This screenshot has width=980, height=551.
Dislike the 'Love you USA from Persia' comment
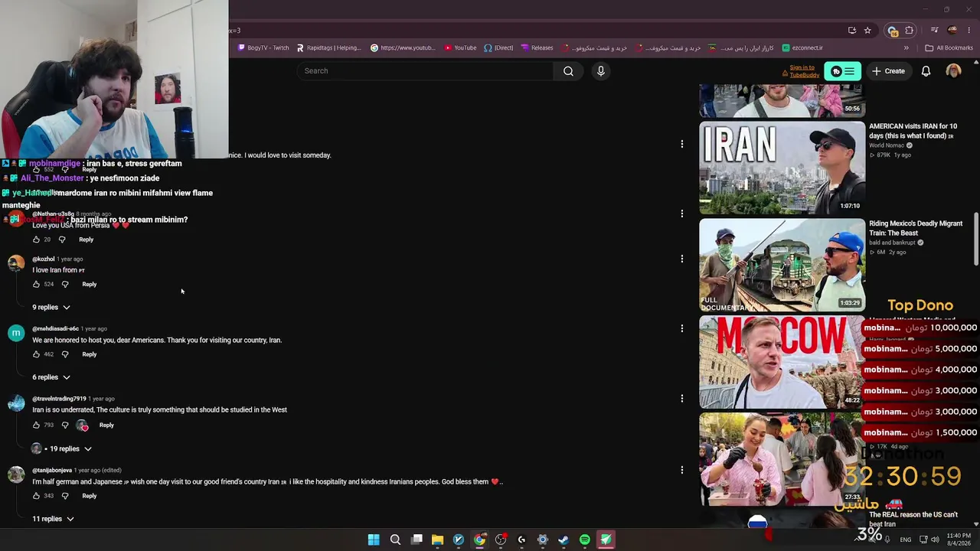[x=62, y=240]
